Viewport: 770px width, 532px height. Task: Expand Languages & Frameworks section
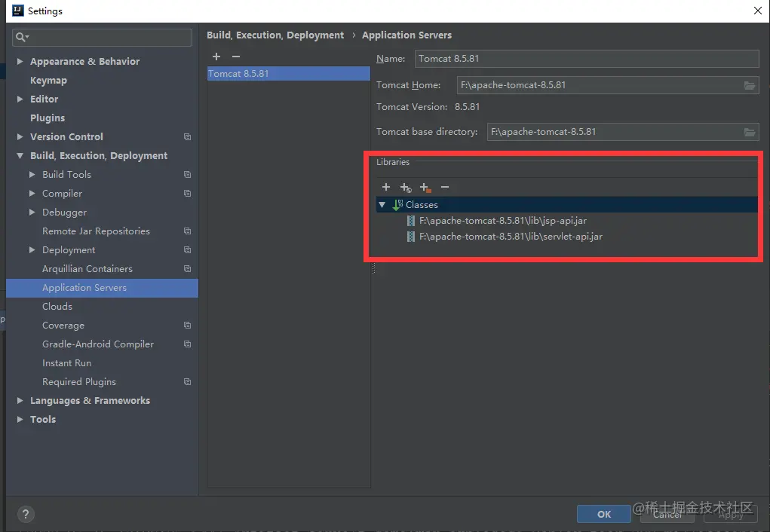pos(20,400)
